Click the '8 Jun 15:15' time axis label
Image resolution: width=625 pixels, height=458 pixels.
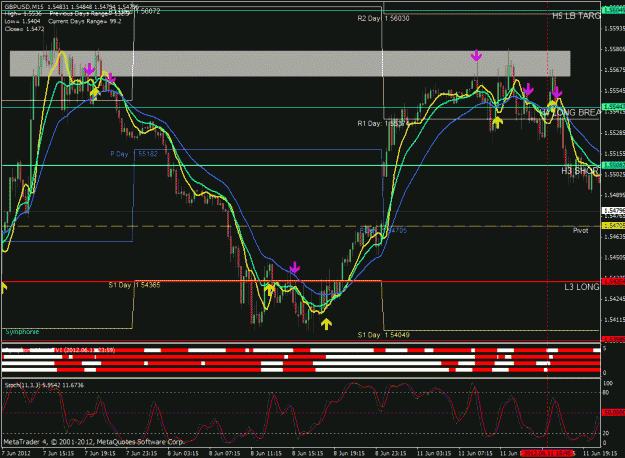point(307,454)
